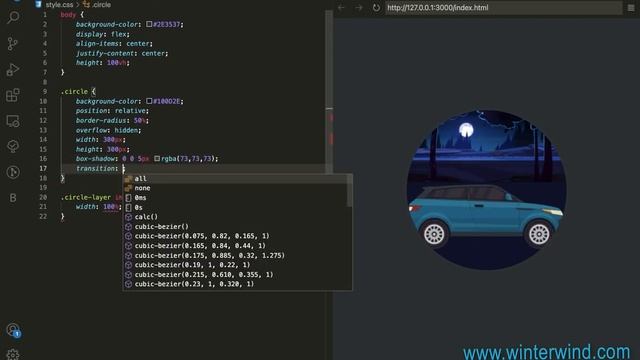Viewport: 640px width, 360px height.
Task: Click the autocomplete list scrollbar
Action: [350, 190]
